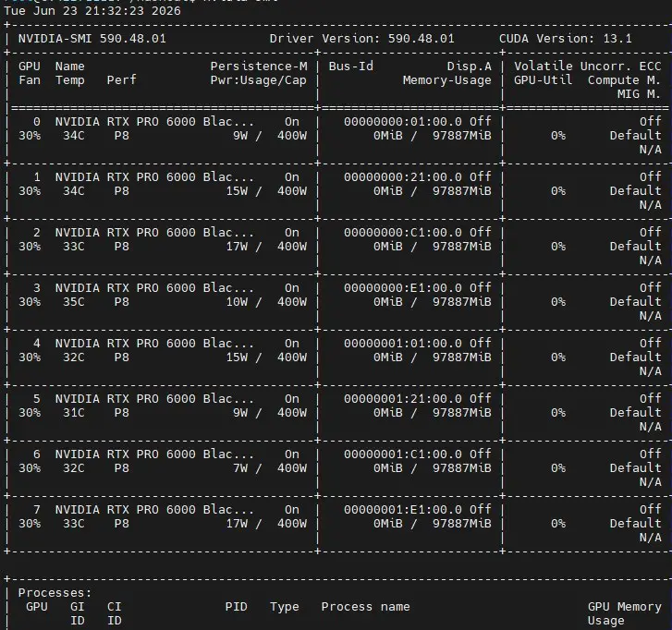Click the 'GPU-Util' column header
This screenshot has width=672, height=630.
point(543,80)
